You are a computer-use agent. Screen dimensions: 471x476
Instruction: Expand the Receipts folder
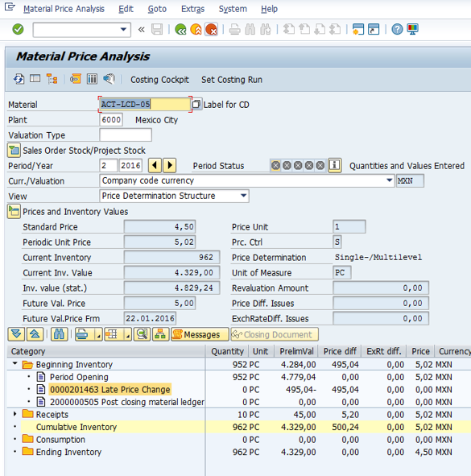14,414
